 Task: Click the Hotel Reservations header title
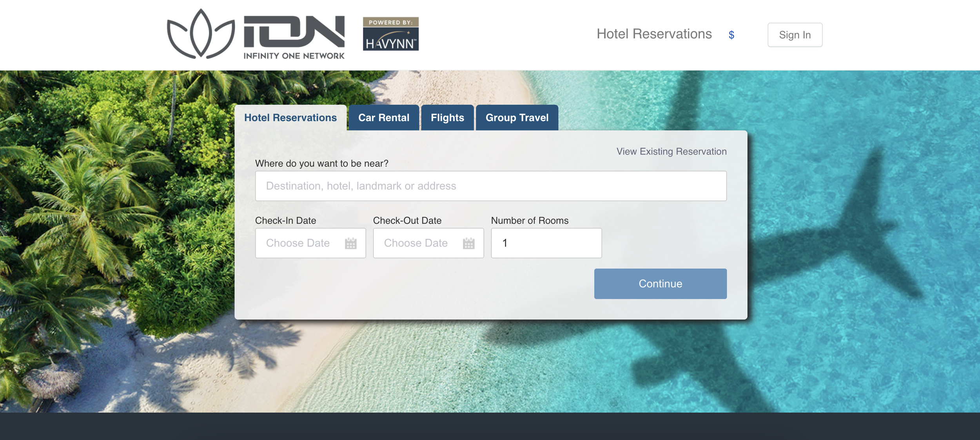pos(654,34)
